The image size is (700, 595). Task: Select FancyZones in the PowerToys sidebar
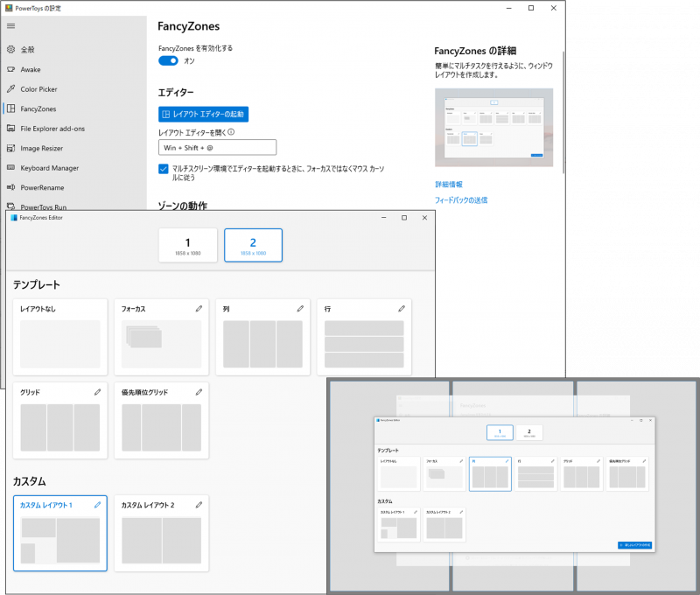coord(38,108)
